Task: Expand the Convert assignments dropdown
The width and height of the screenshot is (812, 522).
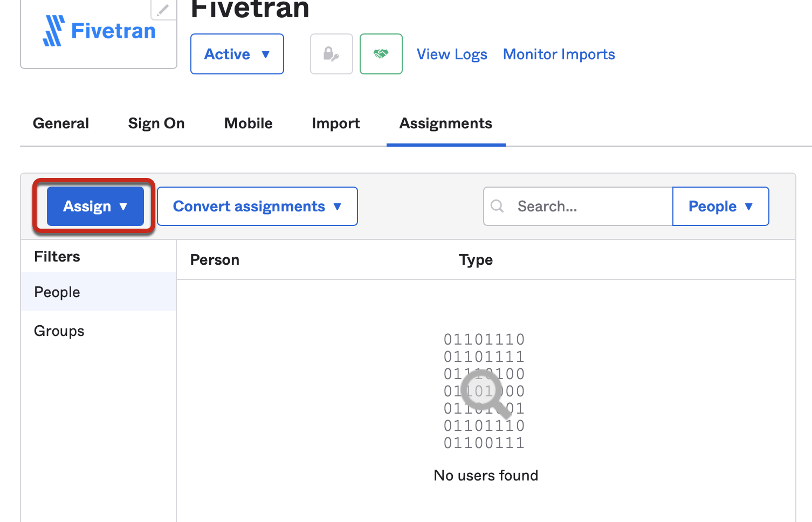Action: pyautogui.click(x=257, y=207)
